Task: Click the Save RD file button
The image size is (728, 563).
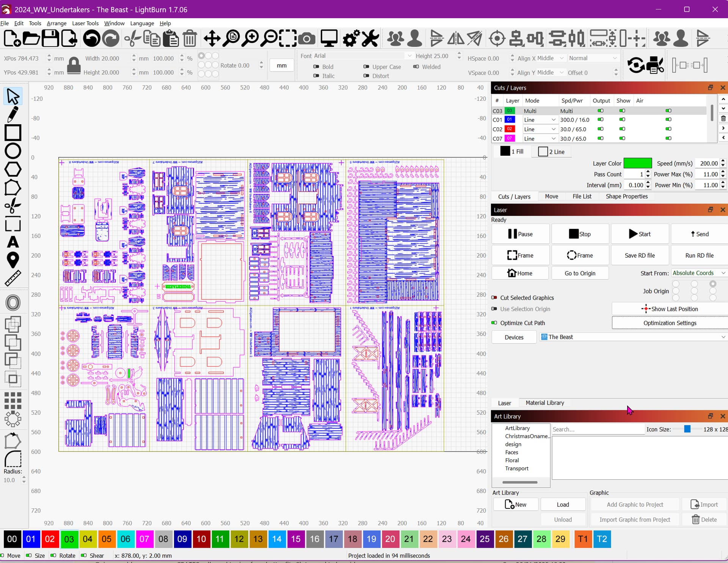Action: point(640,255)
